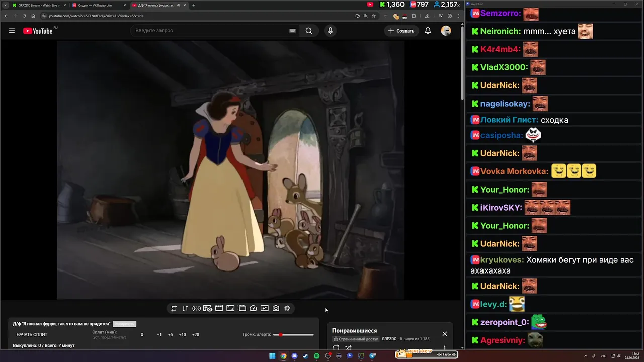Click the split minutes value 0
Screen dimensions: 644x362
pyautogui.click(x=142, y=335)
